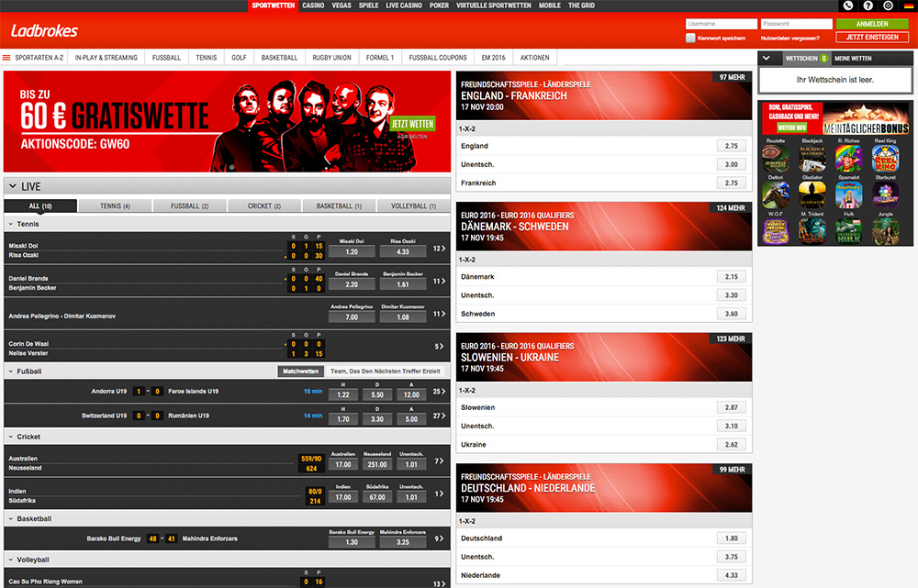Click the German flag language icon
Screen dimensions: 918x588
coord(907,6)
